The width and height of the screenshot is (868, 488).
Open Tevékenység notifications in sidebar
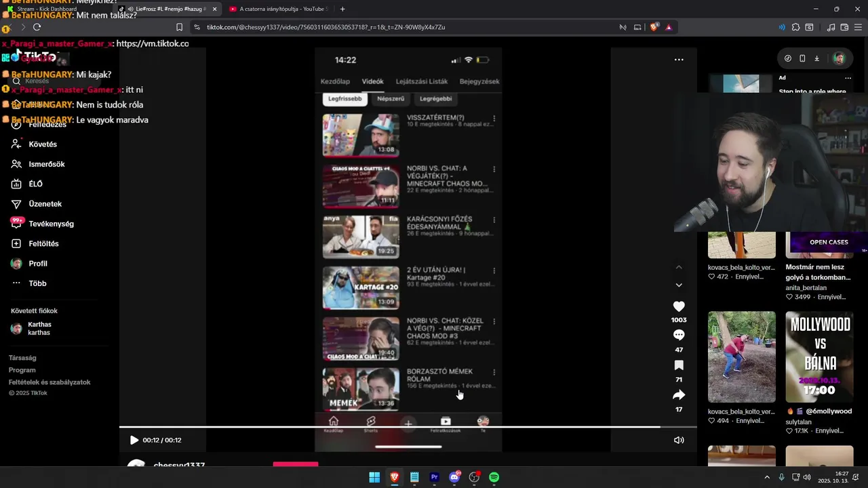51,224
